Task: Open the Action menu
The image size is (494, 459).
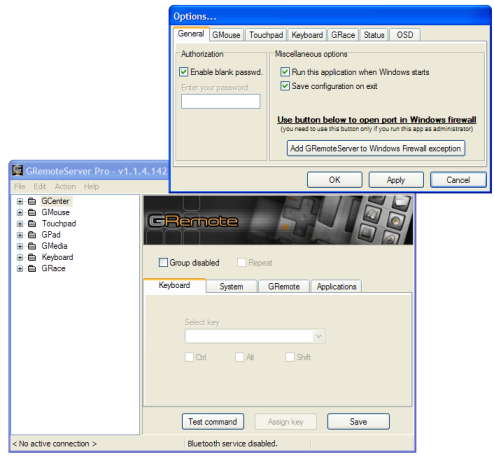Action: tap(65, 186)
